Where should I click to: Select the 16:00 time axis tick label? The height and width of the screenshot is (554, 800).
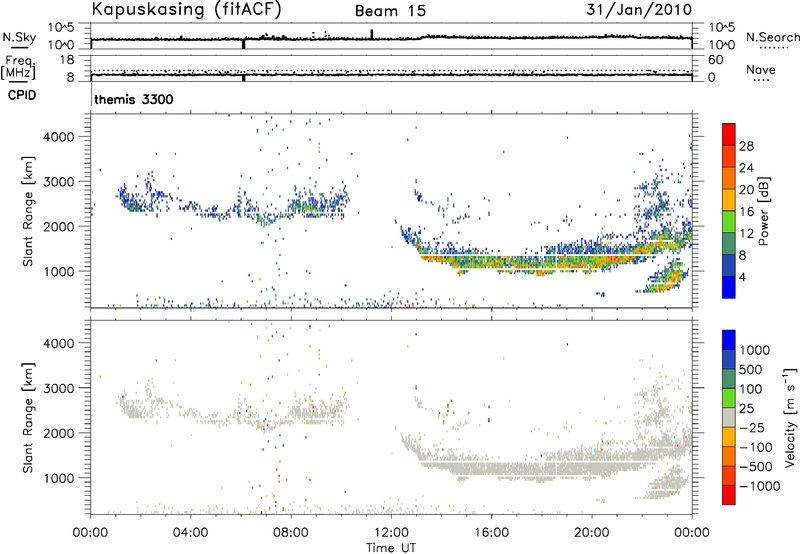[491, 532]
